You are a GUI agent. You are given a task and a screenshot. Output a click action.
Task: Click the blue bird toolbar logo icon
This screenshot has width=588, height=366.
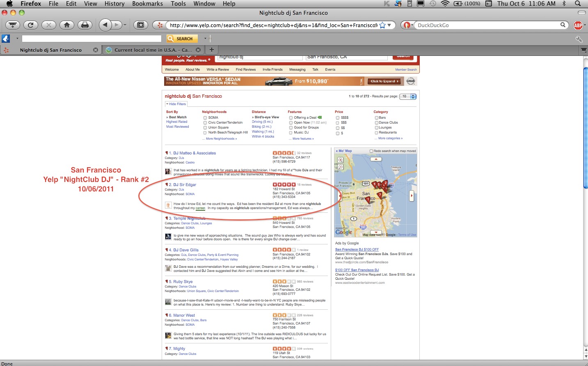pyautogui.click(x=6, y=39)
